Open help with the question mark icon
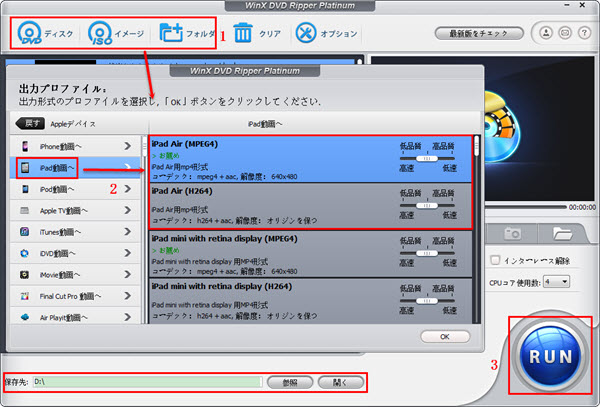 [x=584, y=33]
